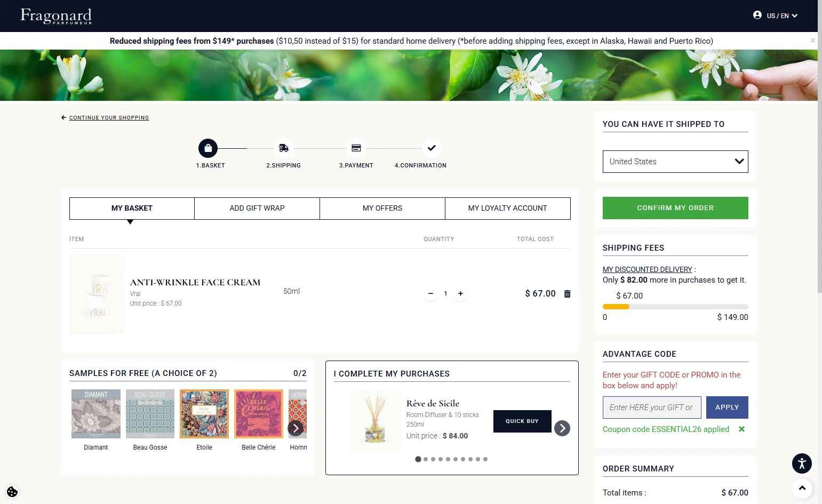Image resolution: width=822 pixels, height=504 pixels.
Task: Open the Anti-Wrinkle Face Cream product title
Action: (x=195, y=282)
